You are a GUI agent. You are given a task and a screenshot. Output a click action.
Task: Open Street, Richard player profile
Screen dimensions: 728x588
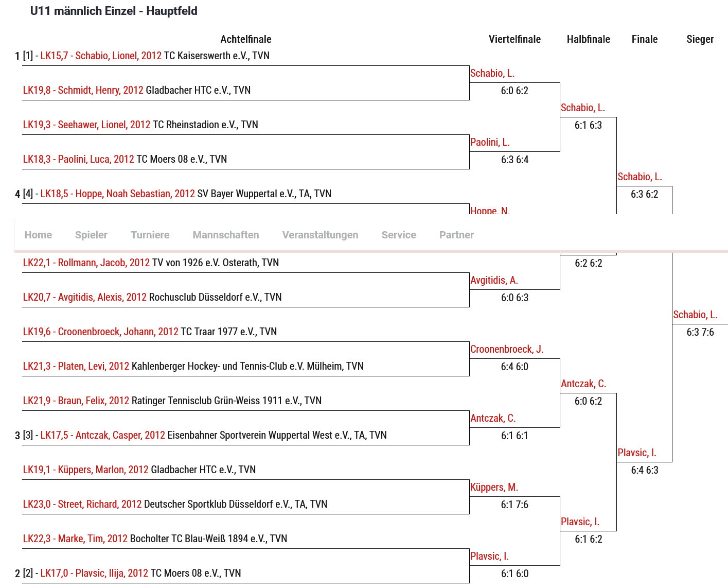tap(82, 504)
